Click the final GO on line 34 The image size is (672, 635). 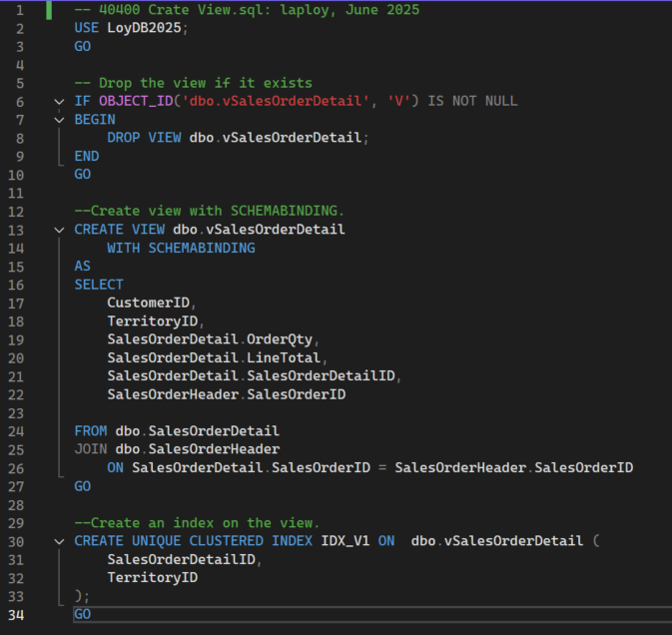[x=83, y=614]
